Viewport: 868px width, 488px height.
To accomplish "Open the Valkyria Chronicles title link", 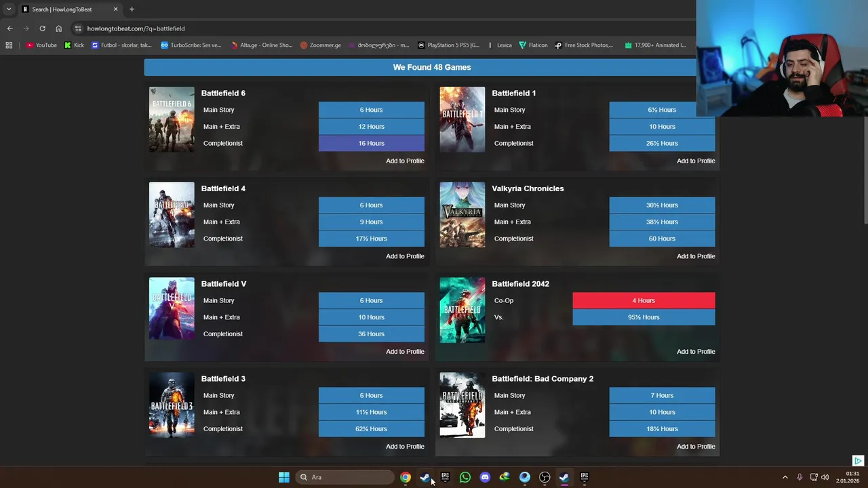I will tap(528, 188).
